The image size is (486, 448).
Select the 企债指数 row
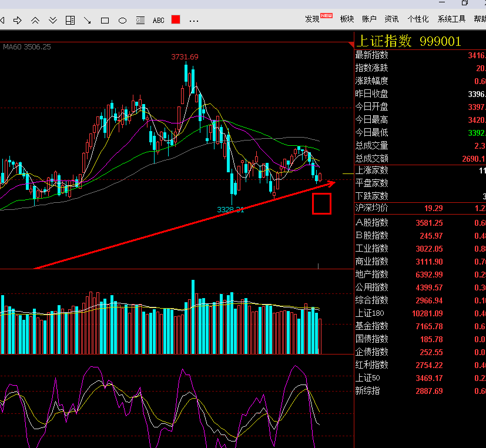click(420, 352)
